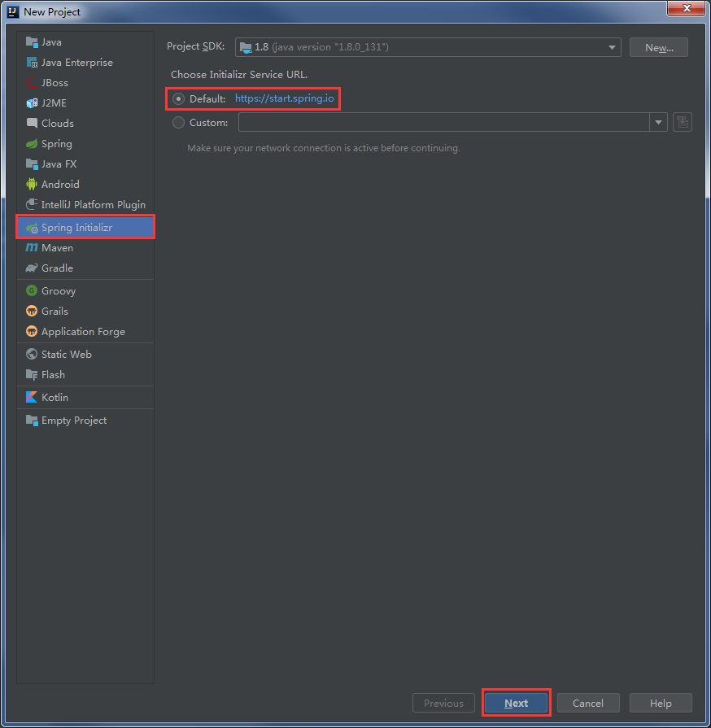Click the Groovy green circle icon
Screen dimensions: 711x728
(x=32, y=291)
